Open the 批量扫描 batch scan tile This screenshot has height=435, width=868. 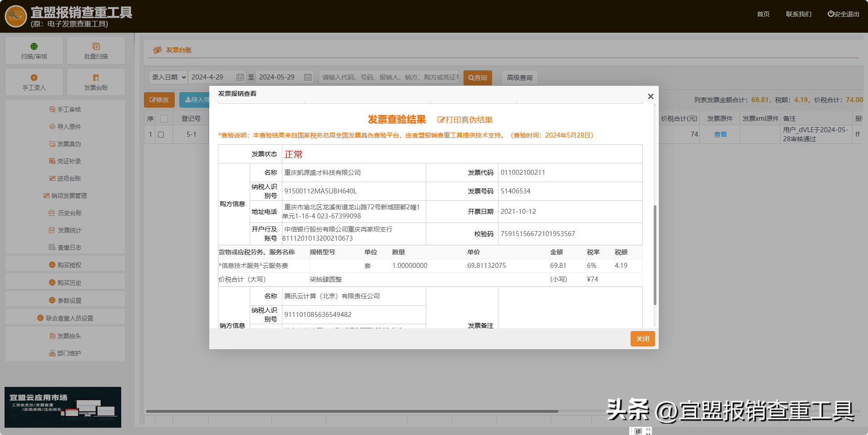[x=96, y=51]
